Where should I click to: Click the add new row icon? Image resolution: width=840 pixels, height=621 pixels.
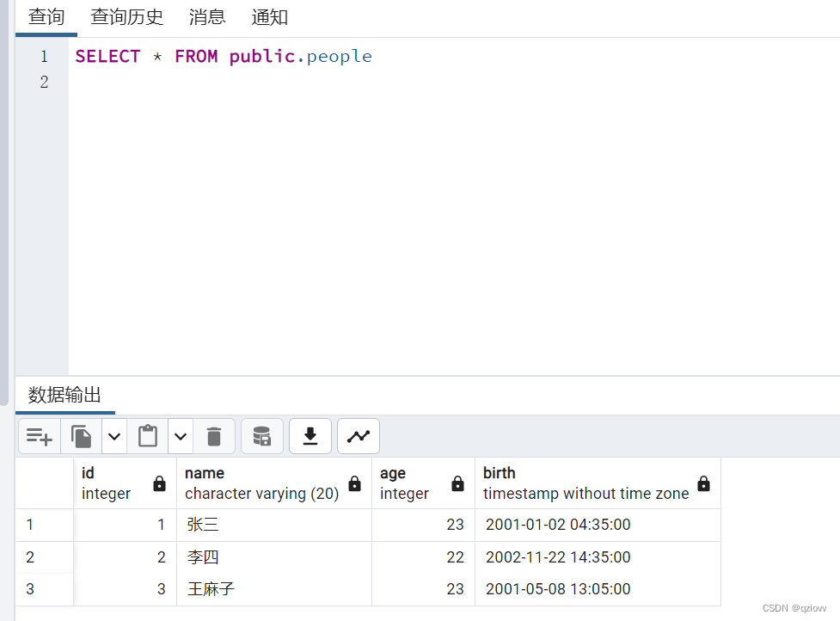coord(39,436)
